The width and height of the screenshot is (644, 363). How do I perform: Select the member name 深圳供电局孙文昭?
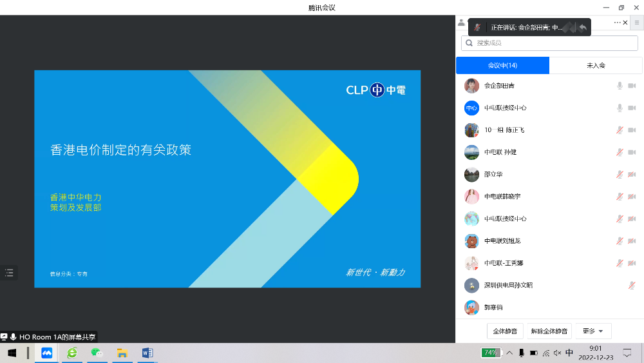click(x=509, y=285)
